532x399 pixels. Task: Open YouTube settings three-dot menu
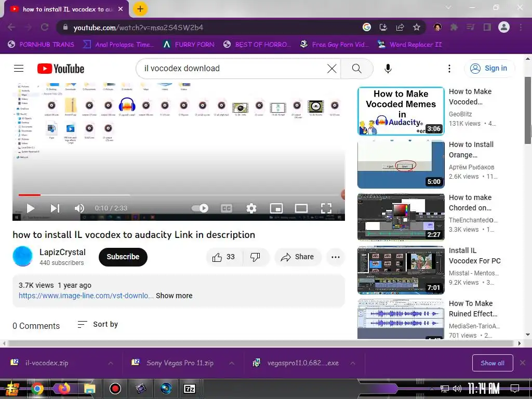449,69
